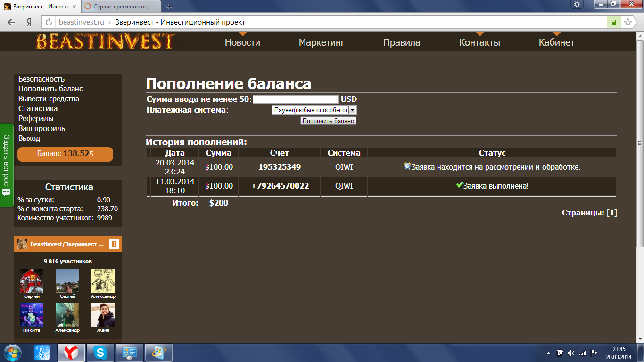Open Пополнить баланс in the sidebar

click(x=50, y=89)
